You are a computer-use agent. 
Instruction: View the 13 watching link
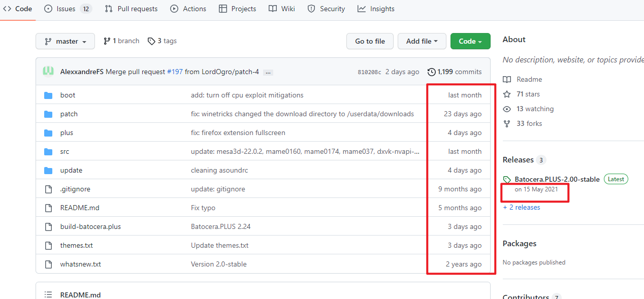tap(528, 109)
